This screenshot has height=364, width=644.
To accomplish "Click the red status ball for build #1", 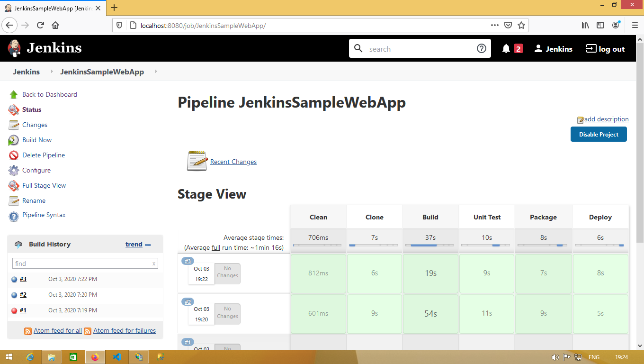I will [x=14, y=310].
